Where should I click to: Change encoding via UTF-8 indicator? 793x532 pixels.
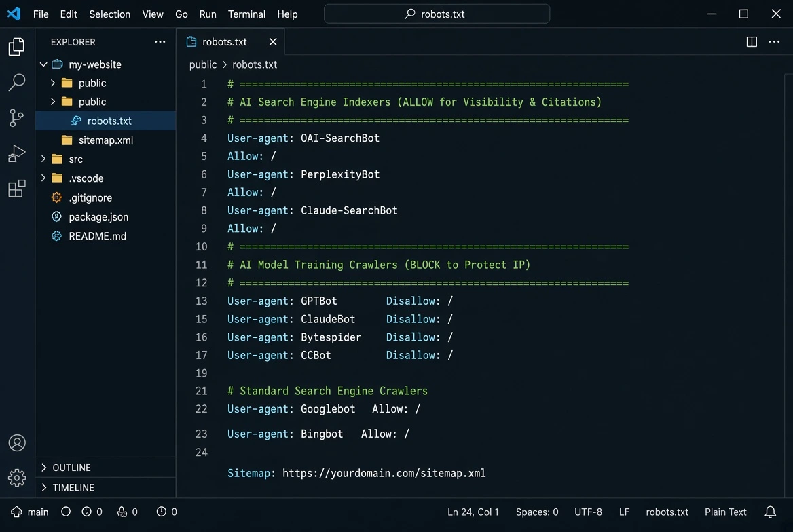588,512
